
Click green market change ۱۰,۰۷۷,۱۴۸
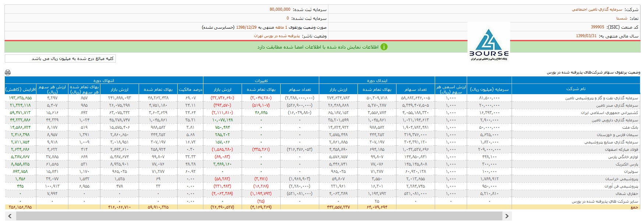[x=223, y=120]
